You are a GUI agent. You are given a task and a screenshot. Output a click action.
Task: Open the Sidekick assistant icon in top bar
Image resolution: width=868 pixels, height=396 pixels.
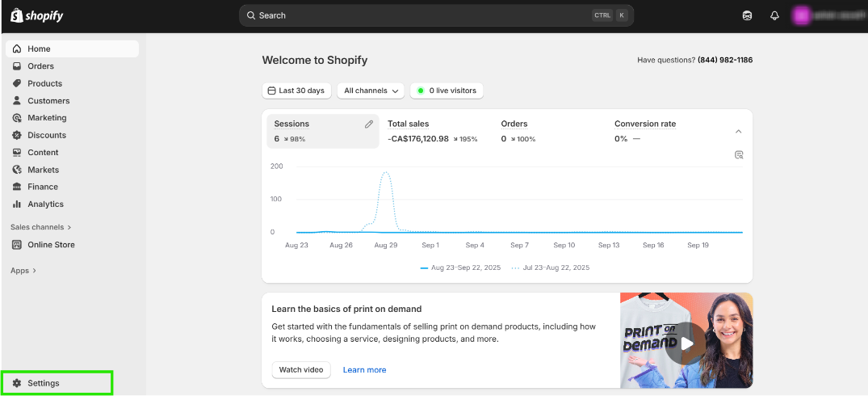747,15
